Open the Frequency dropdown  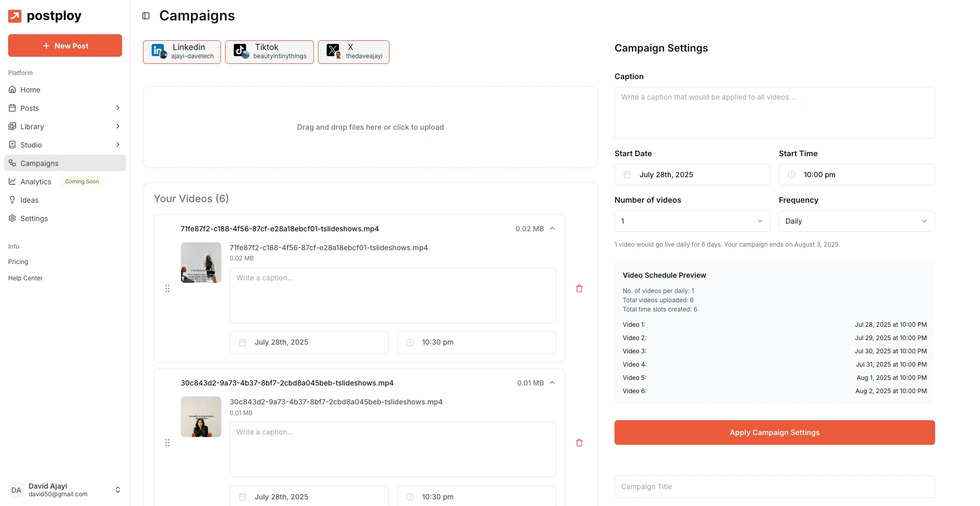(856, 221)
